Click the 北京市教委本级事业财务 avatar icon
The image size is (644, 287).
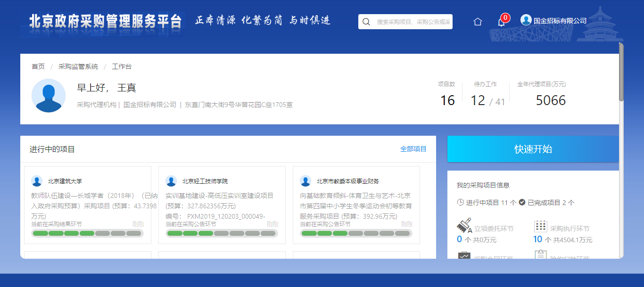click(305, 181)
